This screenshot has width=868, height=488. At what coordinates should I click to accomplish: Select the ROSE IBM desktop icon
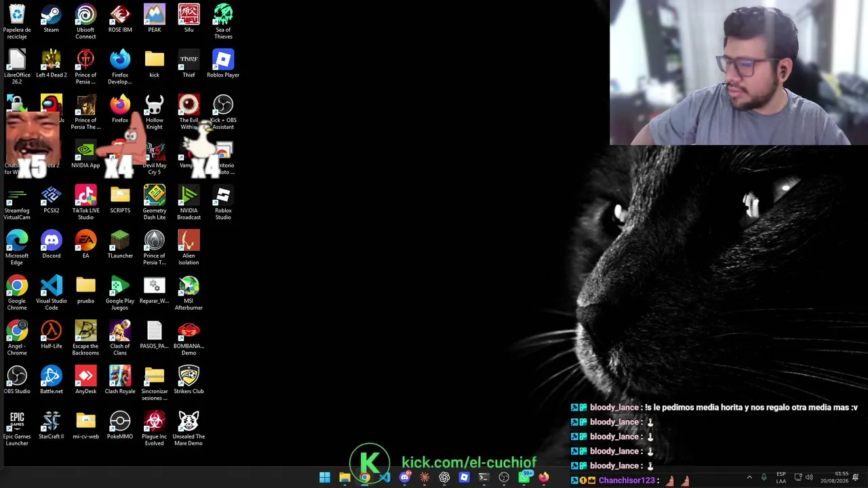point(120,19)
